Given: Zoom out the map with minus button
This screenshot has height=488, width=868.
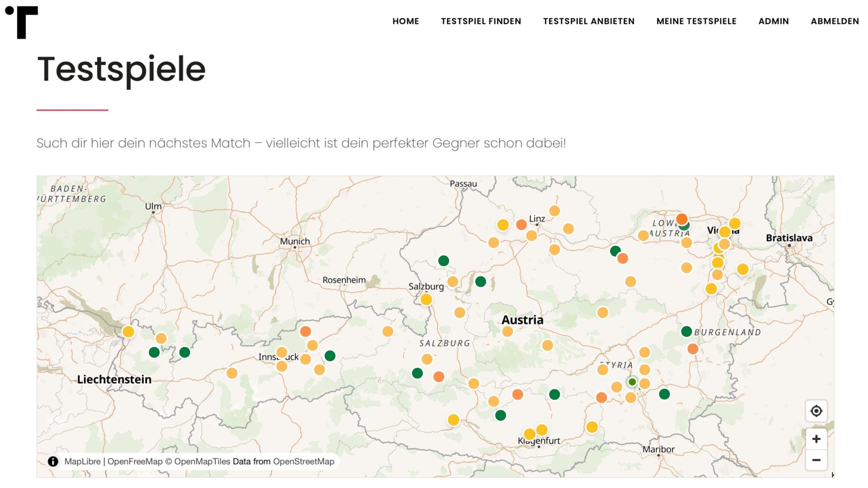Looking at the screenshot, I should point(816,460).
